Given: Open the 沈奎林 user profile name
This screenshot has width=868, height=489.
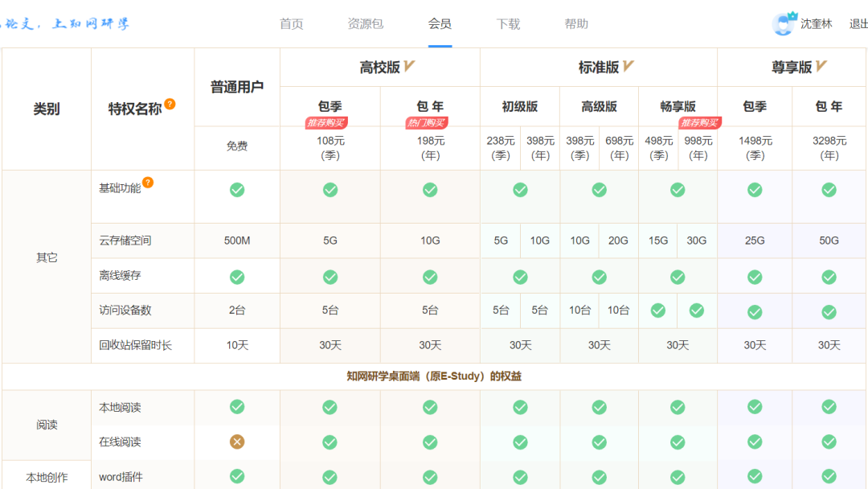Looking at the screenshot, I should point(816,24).
